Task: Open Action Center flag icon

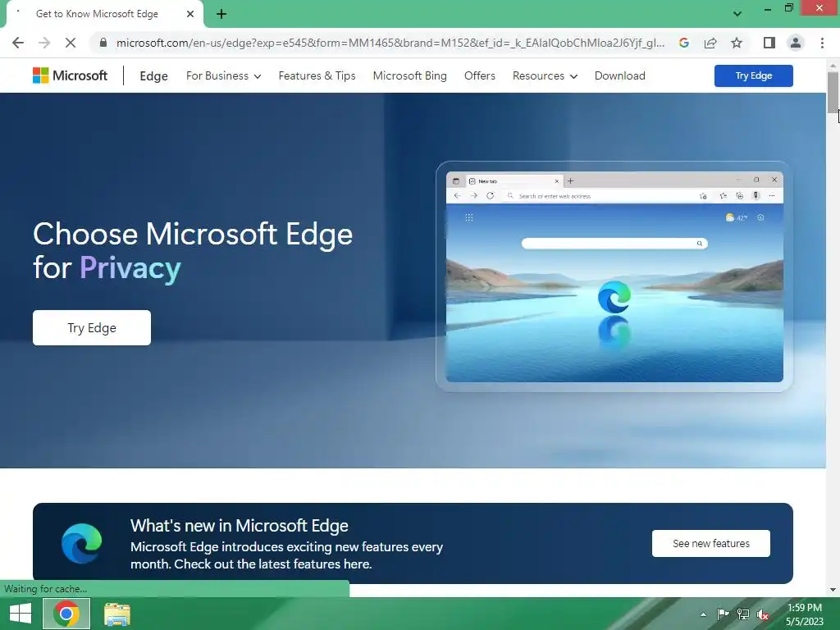Action: [723, 614]
